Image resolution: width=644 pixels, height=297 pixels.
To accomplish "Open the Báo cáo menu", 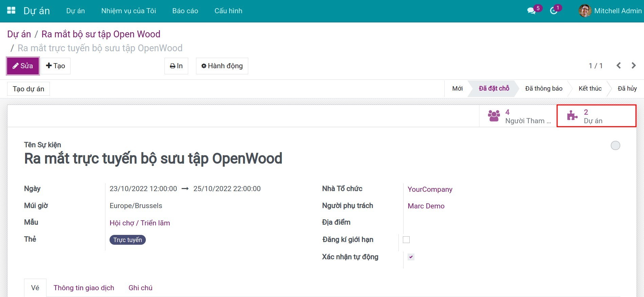I will [x=185, y=11].
